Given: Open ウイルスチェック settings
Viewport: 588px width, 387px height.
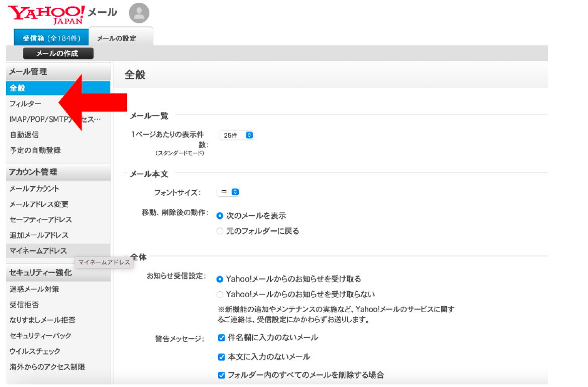Looking at the screenshot, I should coord(35,351).
